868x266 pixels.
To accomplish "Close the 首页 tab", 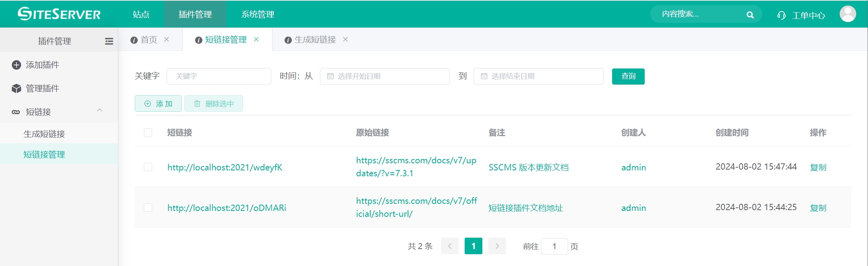I will pos(167,39).
